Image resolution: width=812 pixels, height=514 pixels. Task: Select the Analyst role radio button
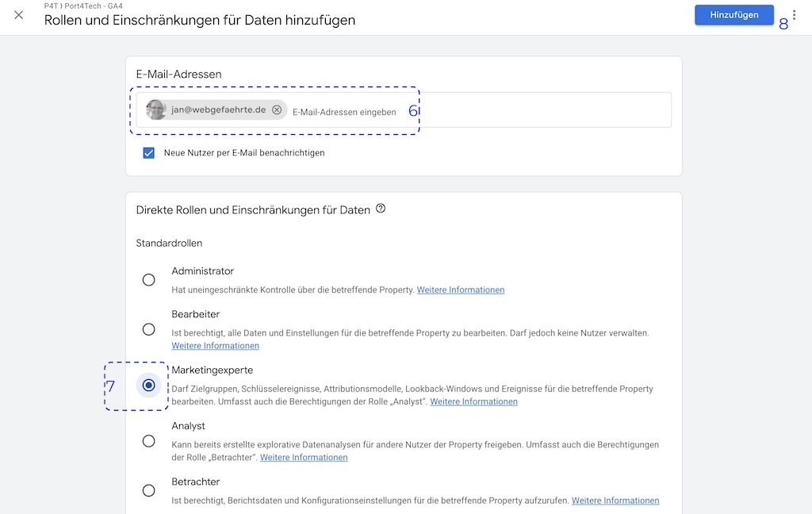pos(148,441)
